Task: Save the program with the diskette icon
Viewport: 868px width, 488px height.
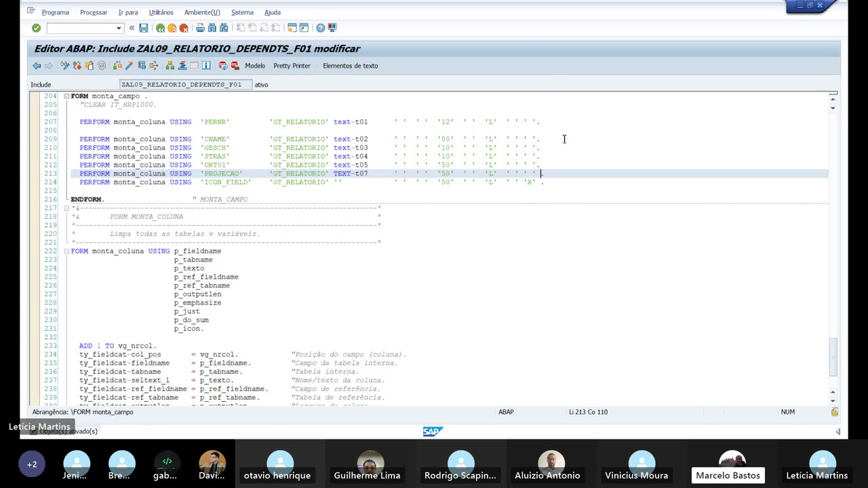Action: tap(143, 28)
